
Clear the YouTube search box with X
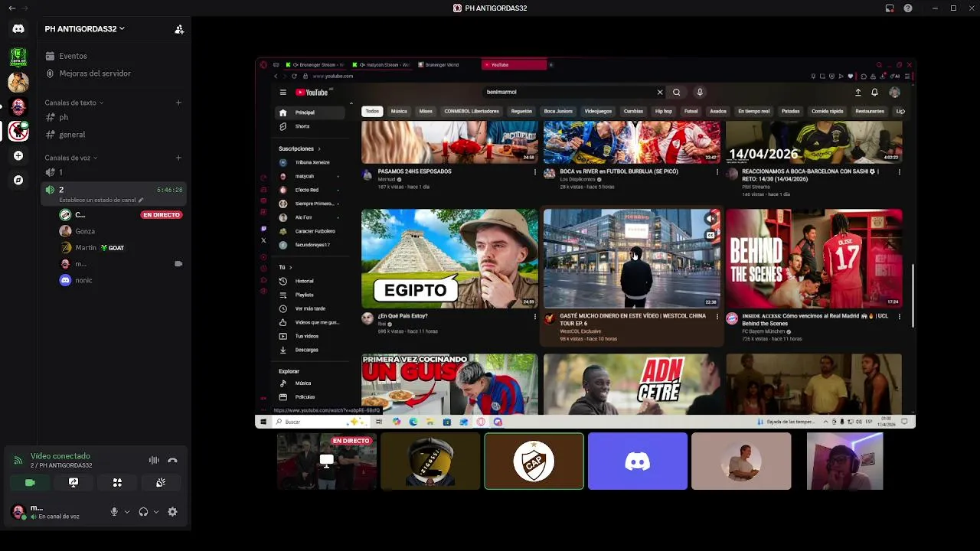(x=660, y=93)
